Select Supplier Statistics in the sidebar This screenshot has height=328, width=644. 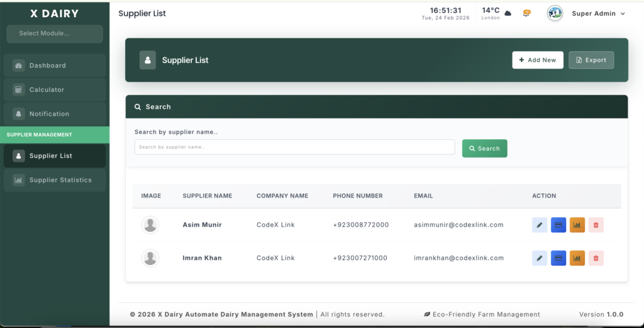[55, 180]
